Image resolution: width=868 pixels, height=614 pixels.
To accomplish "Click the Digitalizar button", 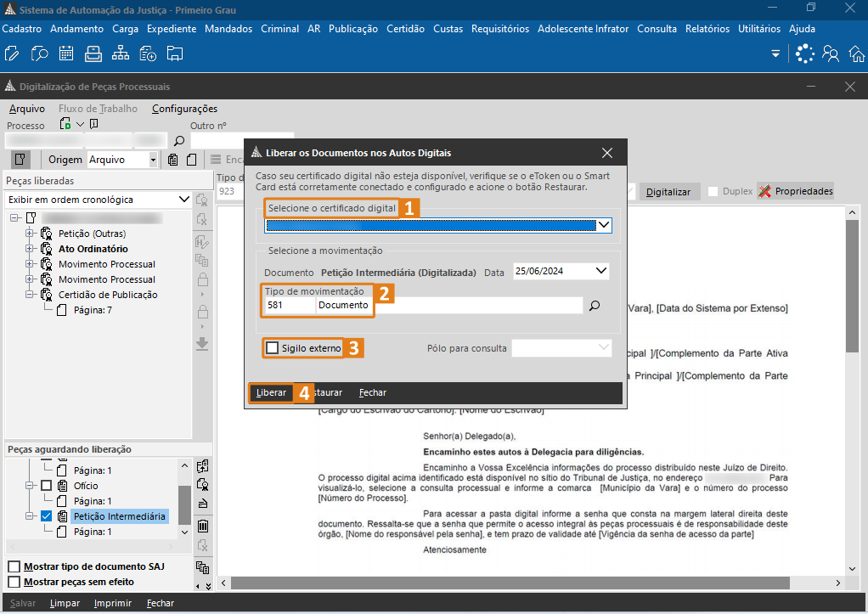I will coord(668,192).
